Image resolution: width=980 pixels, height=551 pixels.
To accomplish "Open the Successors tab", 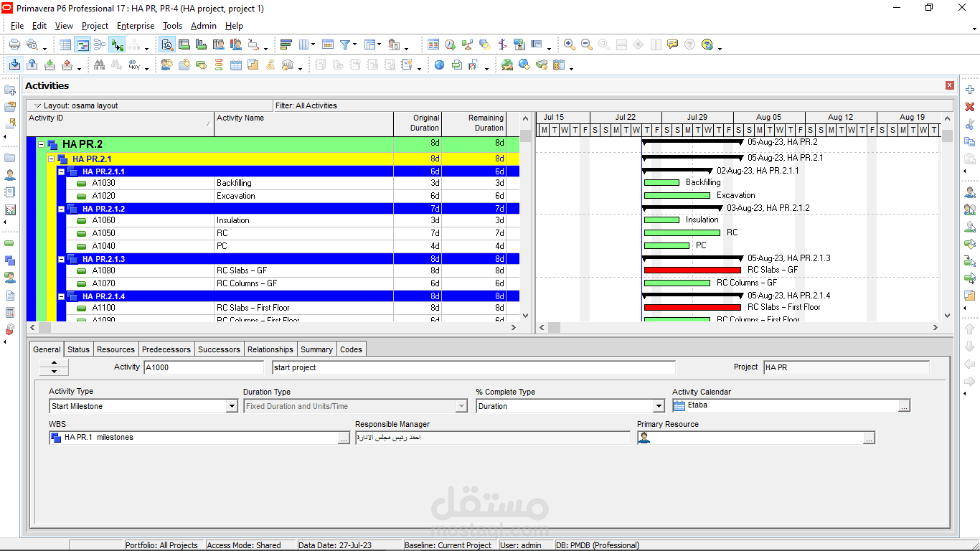I will 219,349.
